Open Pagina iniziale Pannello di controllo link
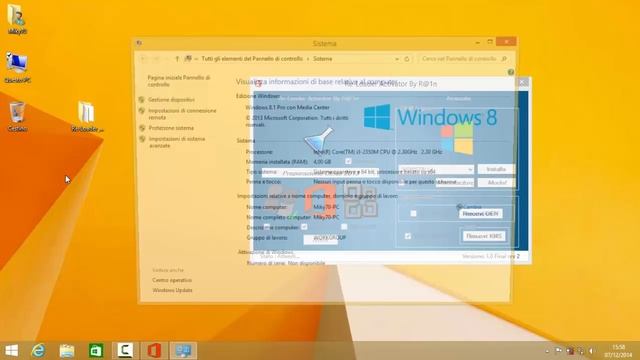Viewport: 640px width, 360px height. click(179, 81)
